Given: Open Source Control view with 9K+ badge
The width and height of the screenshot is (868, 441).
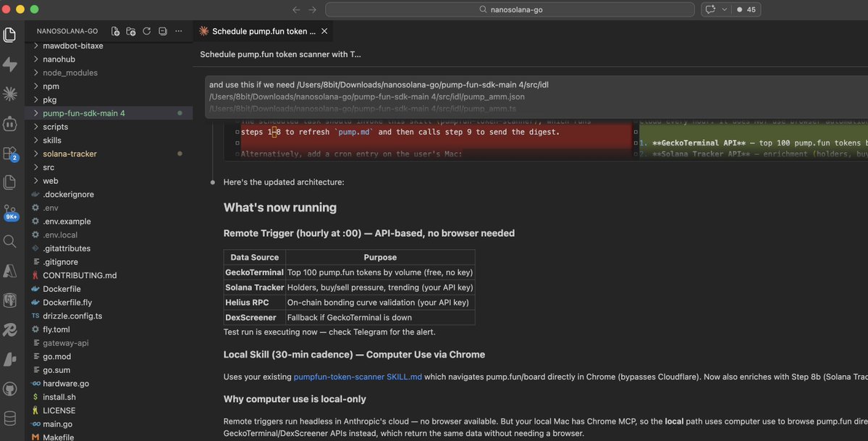Looking at the screenshot, I should click(9, 212).
